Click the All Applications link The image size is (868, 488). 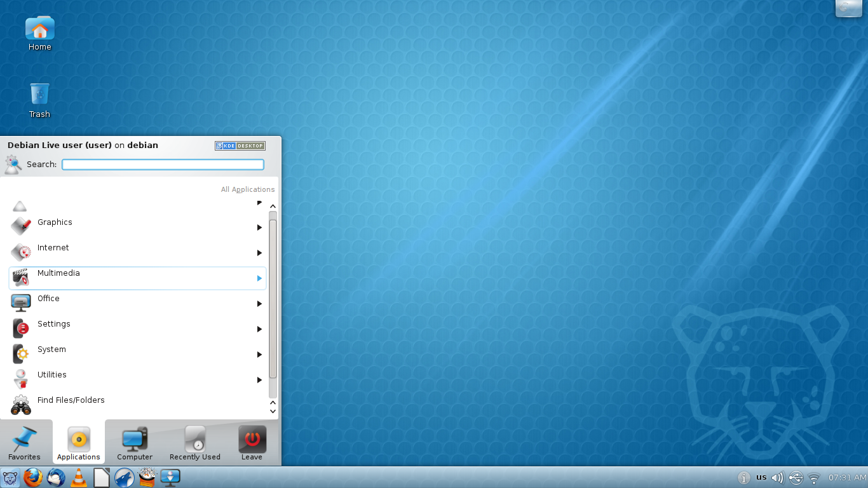(248, 189)
